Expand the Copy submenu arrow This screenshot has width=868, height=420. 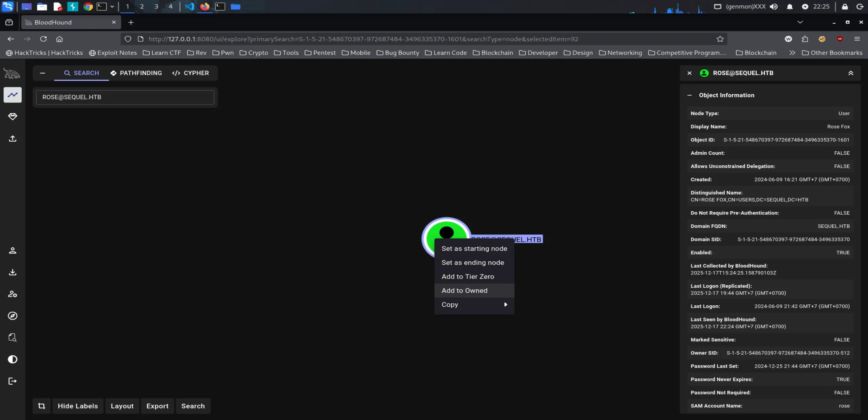tap(506, 305)
